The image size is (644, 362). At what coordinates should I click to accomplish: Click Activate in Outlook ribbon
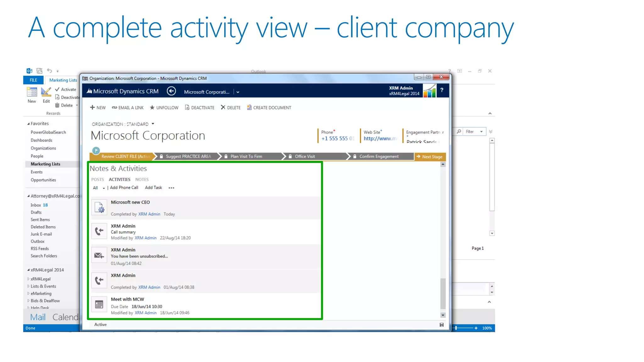click(x=66, y=89)
